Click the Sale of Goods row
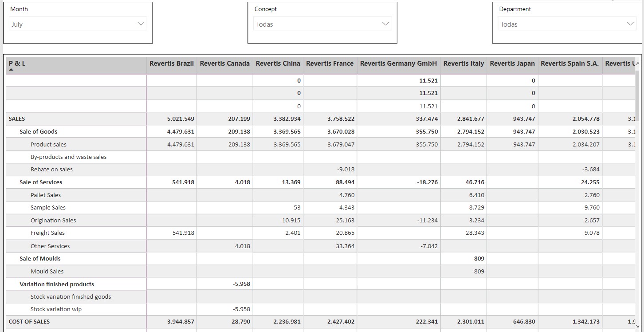 39,132
